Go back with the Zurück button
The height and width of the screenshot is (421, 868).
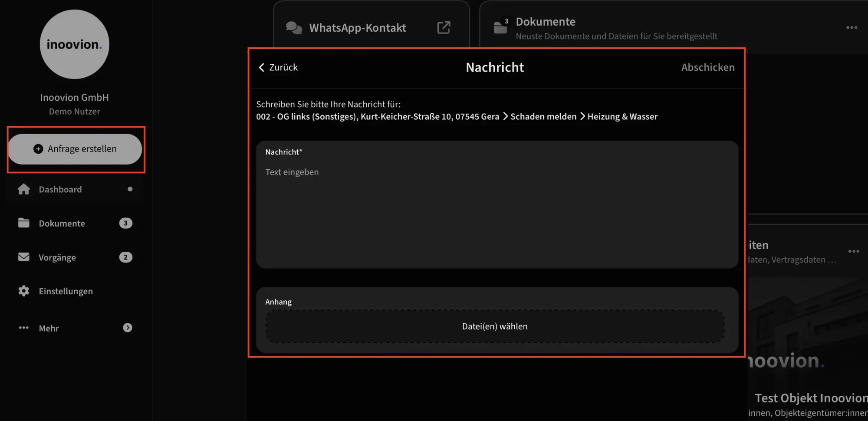pyautogui.click(x=278, y=67)
